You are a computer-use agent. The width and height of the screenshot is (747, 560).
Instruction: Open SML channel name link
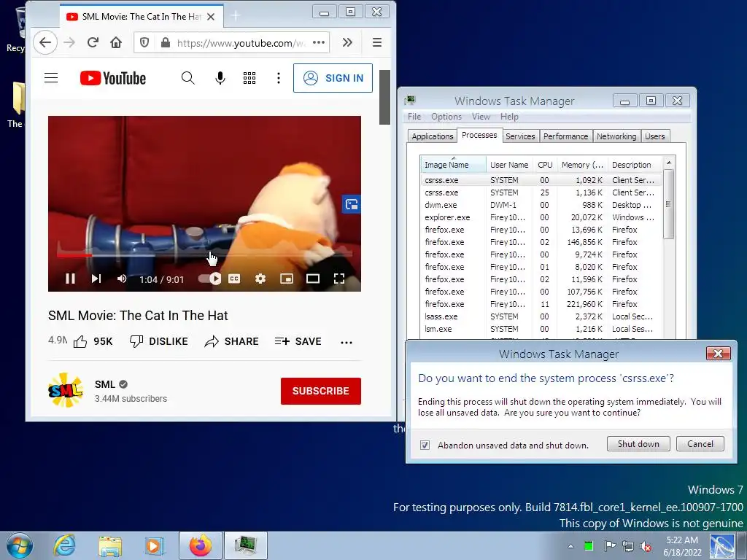(105, 384)
